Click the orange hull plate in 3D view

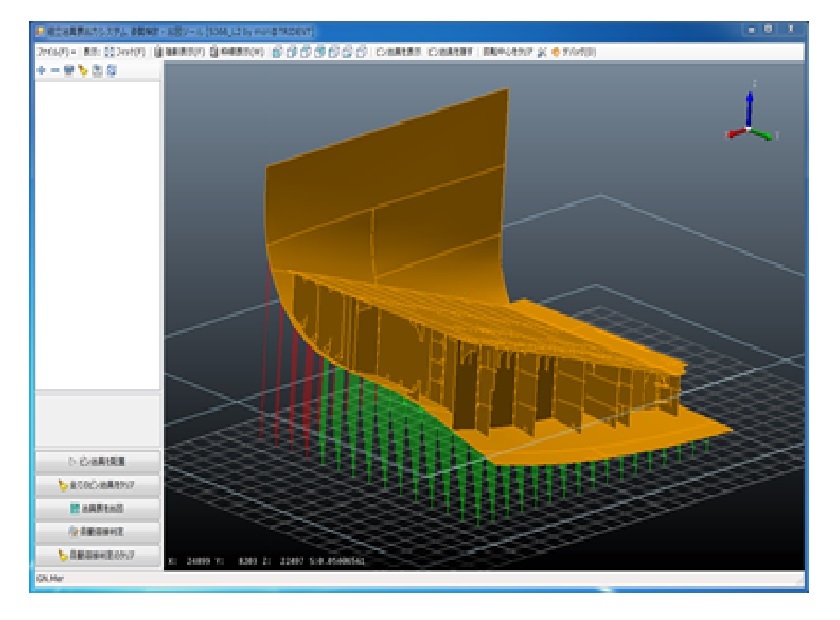coord(396,198)
